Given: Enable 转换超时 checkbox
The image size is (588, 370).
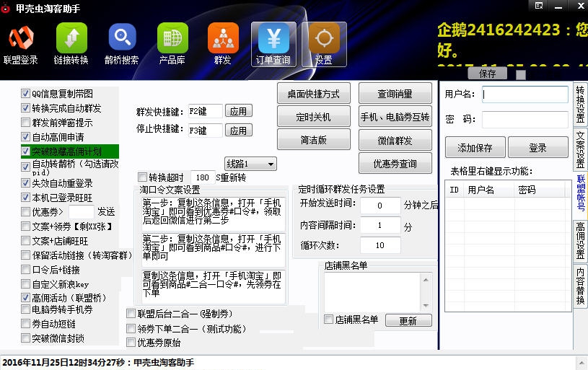Looking at the screenshot, I should click(x=143, y=177).
